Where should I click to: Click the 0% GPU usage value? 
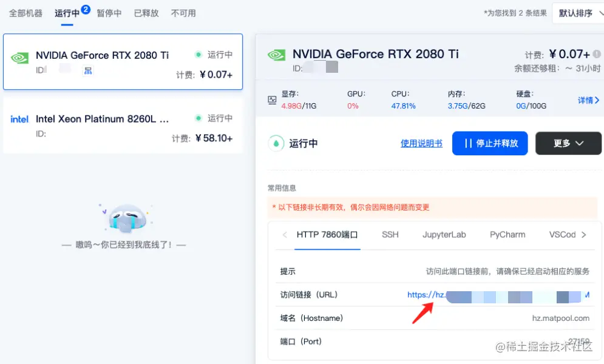click(353, 106)
